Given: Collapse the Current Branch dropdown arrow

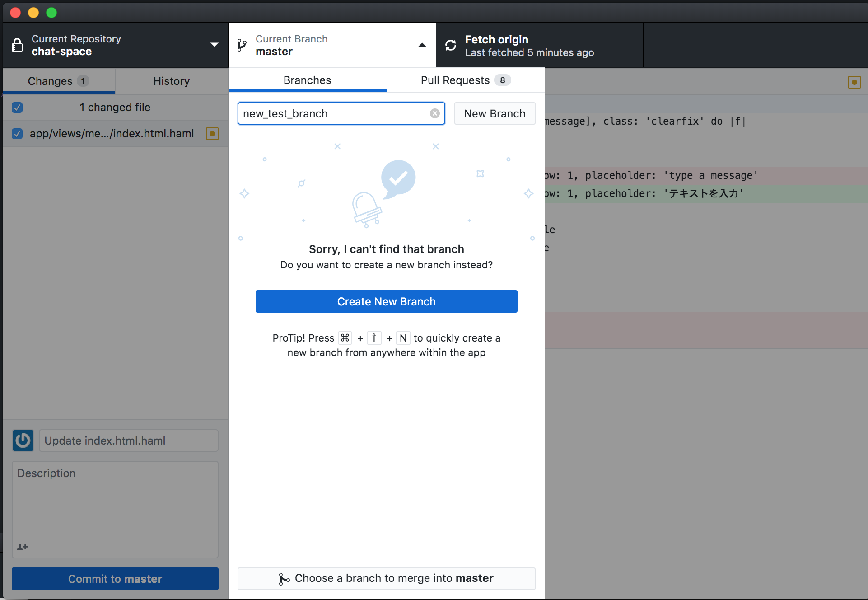Looking at the screenshot, I should click(422, 45).
